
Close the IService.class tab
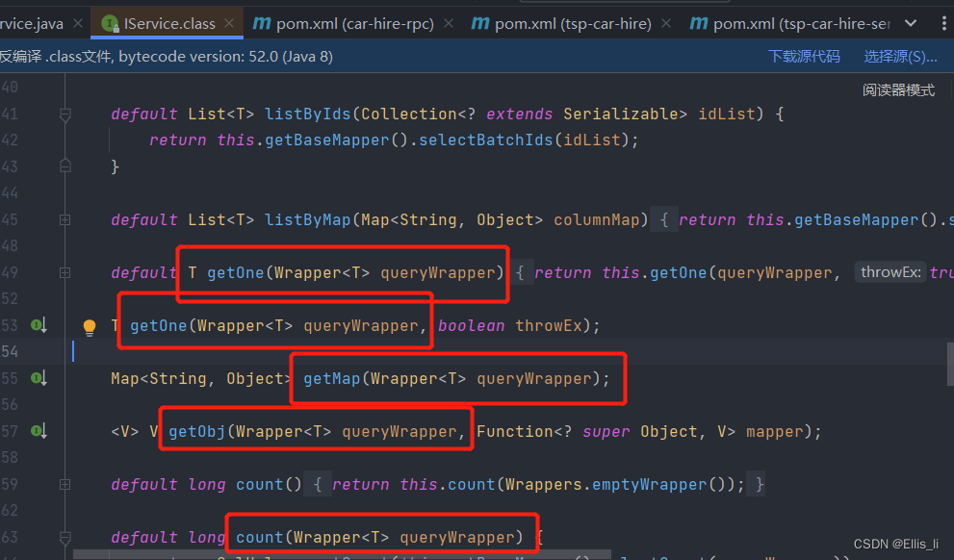click(229, 23)
